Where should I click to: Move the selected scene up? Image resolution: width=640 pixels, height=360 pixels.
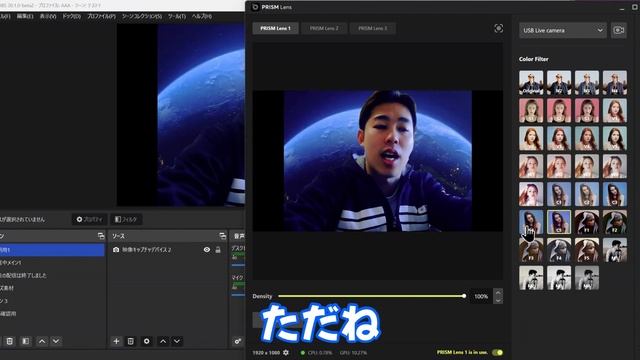click(42, 341)
